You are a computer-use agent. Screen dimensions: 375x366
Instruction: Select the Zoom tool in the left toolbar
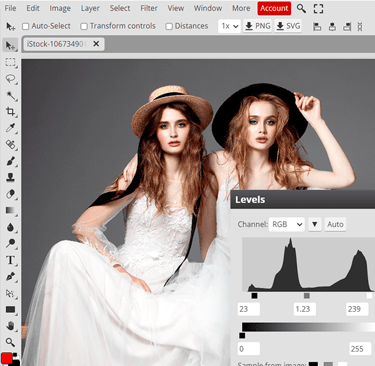pyautogui.click(x=10, y=342)
